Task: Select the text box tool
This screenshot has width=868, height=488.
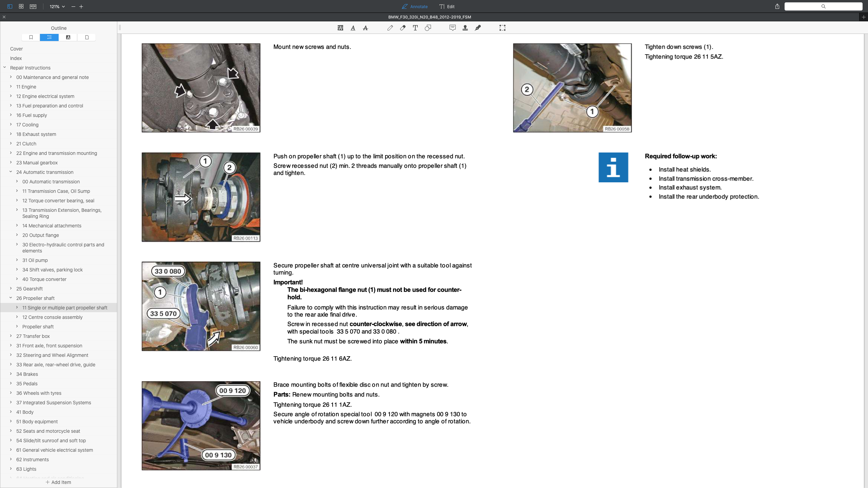Action: coord(415,28)
